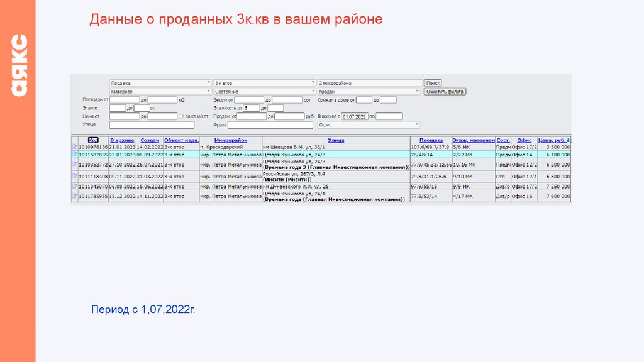
Task: Click the 'Поиск' search button
Action: [x=433, y=83]
